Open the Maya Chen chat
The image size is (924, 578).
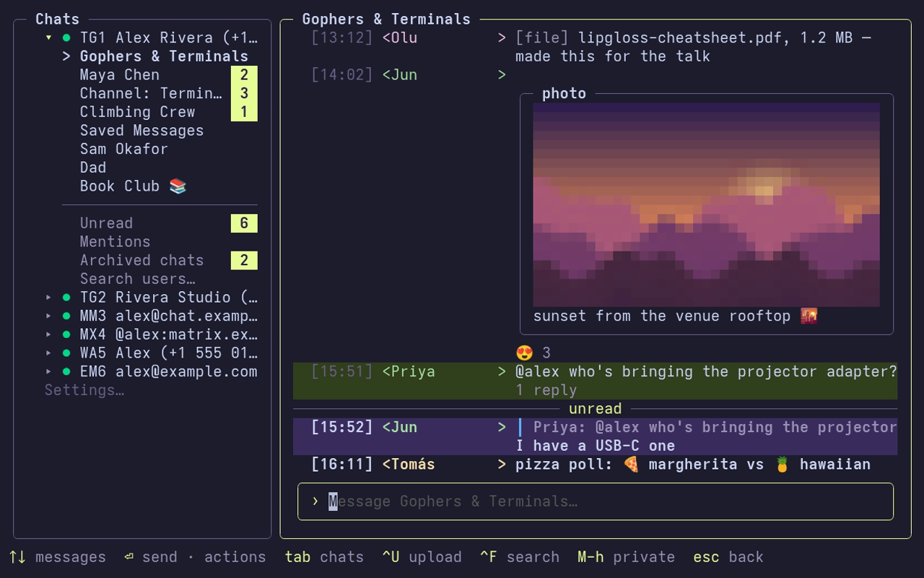click(x=120, y=74)
